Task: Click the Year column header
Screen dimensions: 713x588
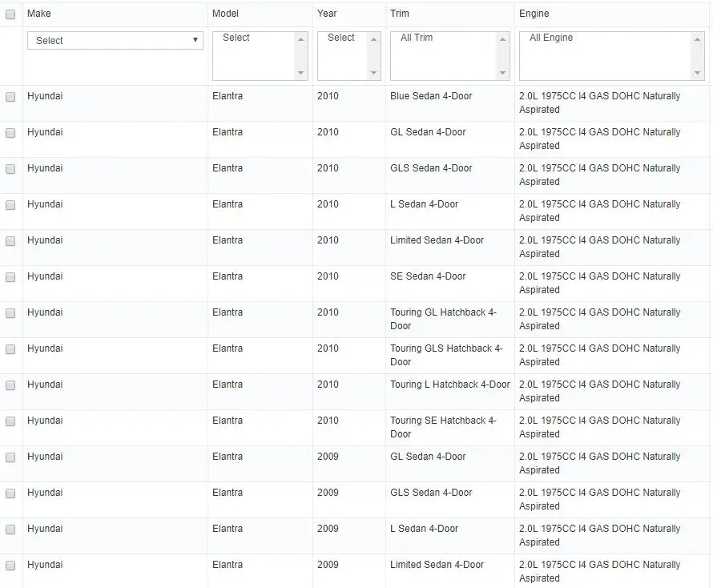Action: (327, 14)
